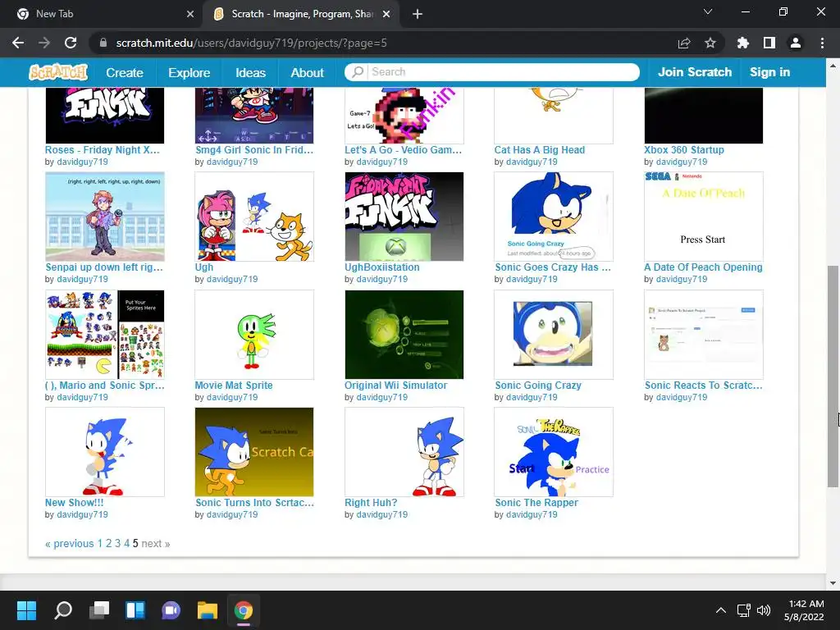Open the UghBoxiistation project thumbnail
Screen dimensions: 840x630
(404, 217)
